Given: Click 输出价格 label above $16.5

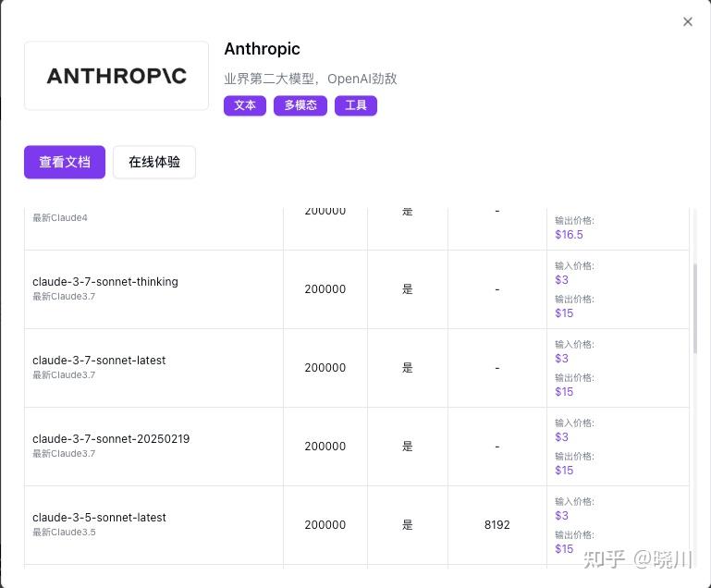Looking at the screenshot, I should (574, 220).
